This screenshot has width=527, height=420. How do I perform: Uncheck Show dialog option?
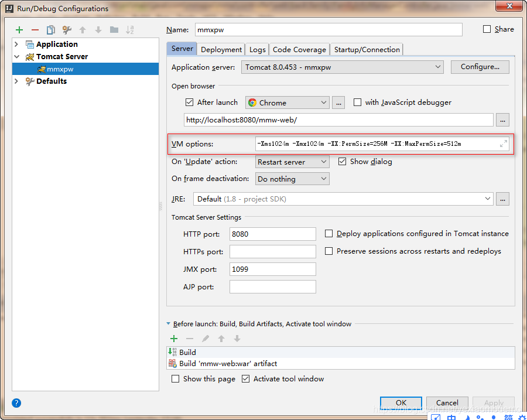pyautogui.click(x=342, y=161)
